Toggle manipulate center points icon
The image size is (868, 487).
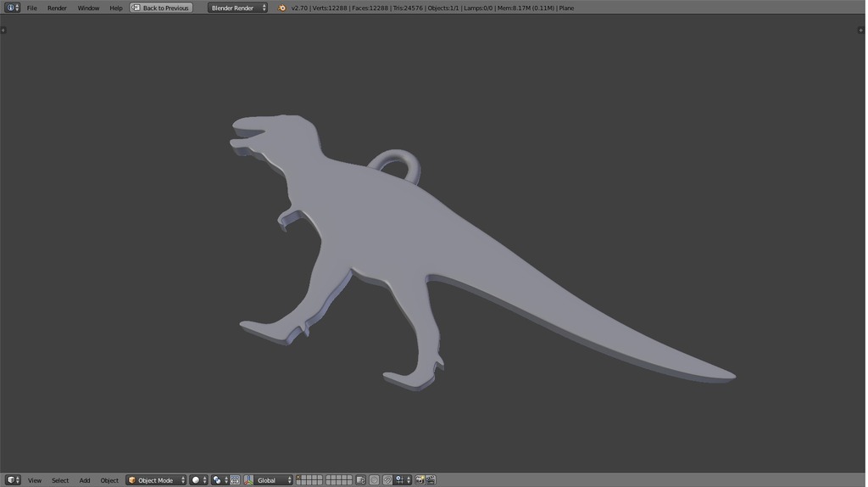coord(235,480)
